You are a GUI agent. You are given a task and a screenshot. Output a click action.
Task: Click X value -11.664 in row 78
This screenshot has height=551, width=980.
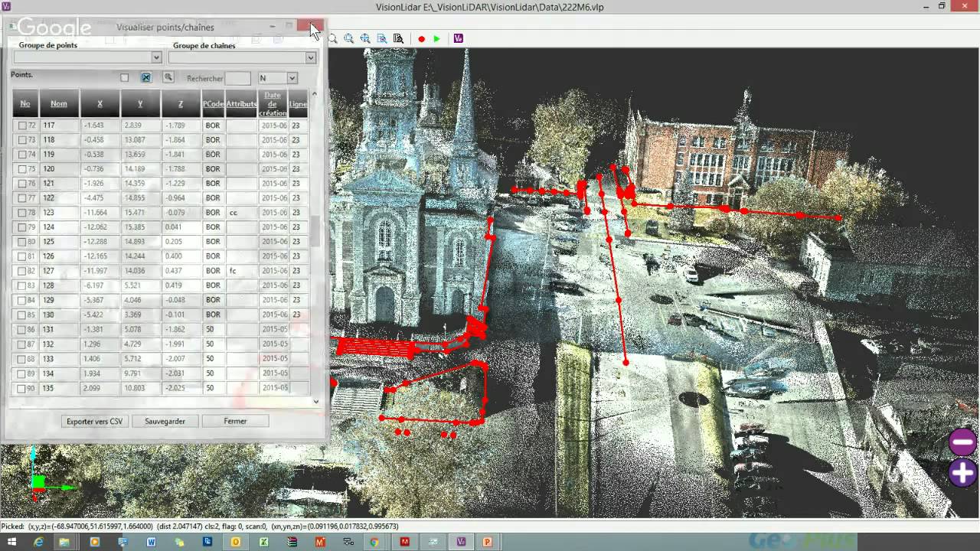100,213
